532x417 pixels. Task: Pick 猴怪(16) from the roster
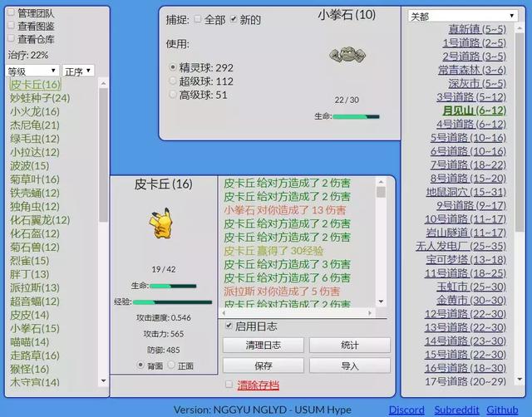click(30, 369)
